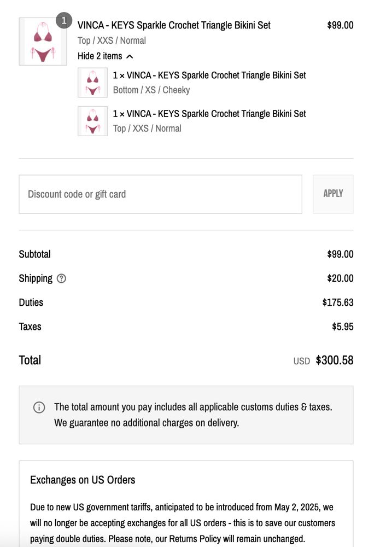Click the Hide 2 items label
The height and width of the screenshot is (547, 392).
tap(100, 56)
